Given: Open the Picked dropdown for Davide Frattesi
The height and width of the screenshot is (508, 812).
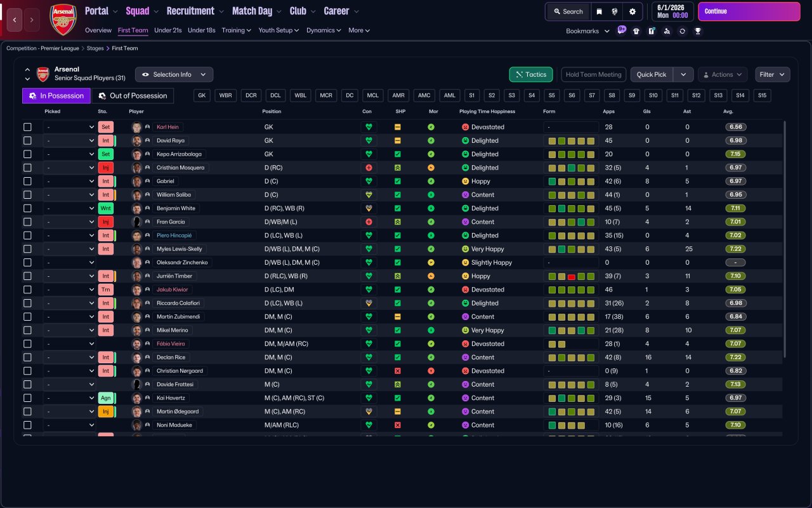Looking at the screenshot, I should point(69,384).
